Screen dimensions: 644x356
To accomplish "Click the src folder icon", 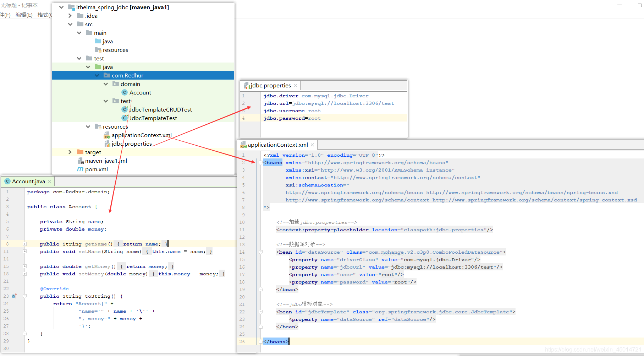I will [80, 24].
